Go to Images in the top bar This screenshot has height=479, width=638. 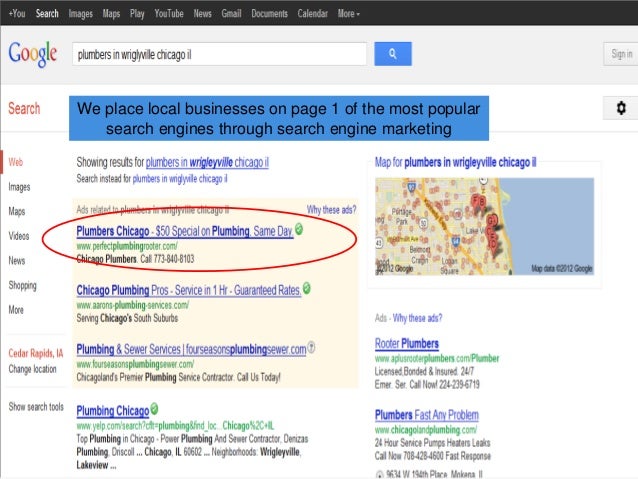click(81, 14)
